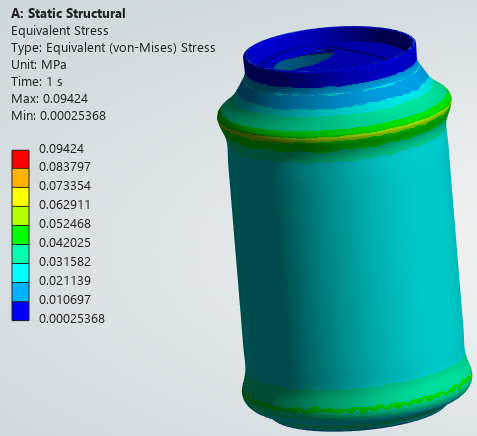Click the dark blue legend color band
This screenshot has width=477, height=436.
(x=20, y=311)
